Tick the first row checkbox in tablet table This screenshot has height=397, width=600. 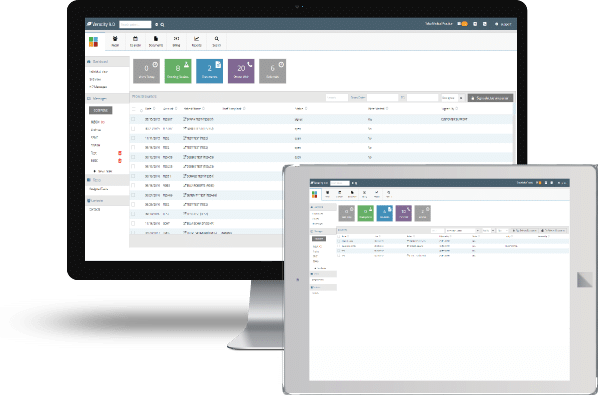tap(339, 241)
